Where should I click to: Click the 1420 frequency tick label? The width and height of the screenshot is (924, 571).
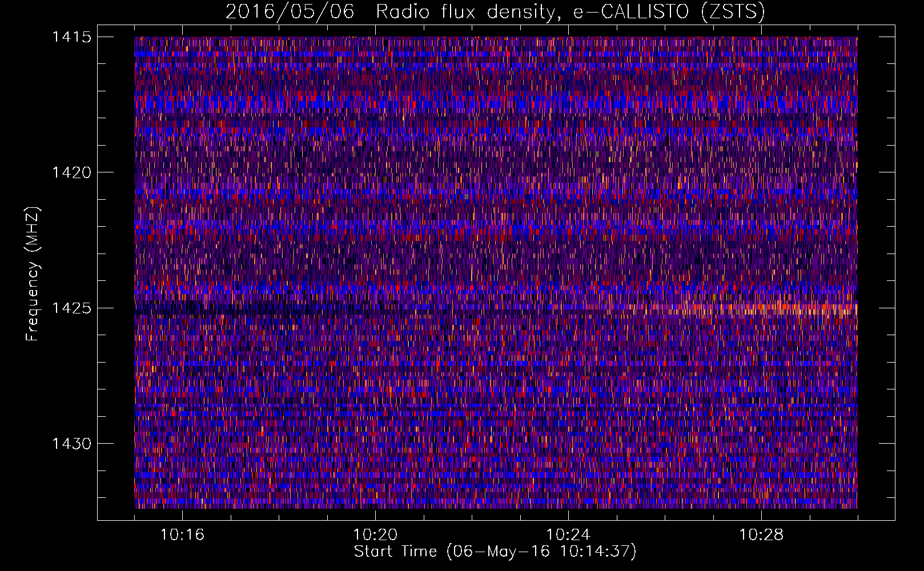[71, 172]
